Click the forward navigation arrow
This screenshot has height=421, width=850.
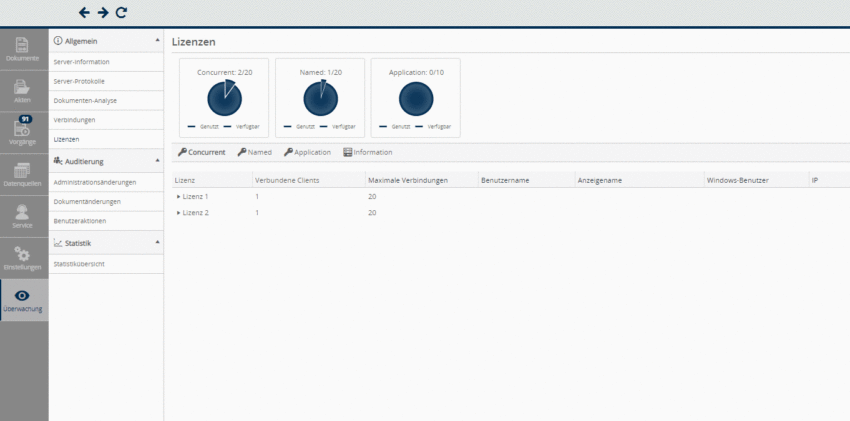pos(102,13)
